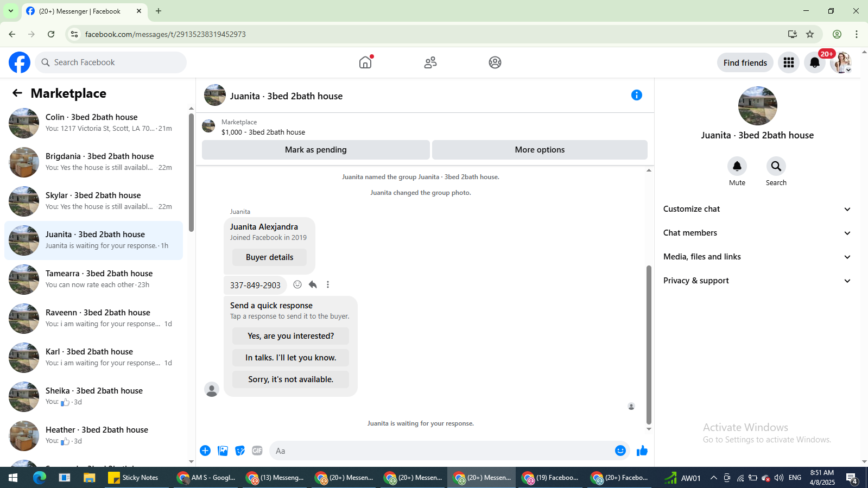The height and width of the screenshot is (488, 868).
Task: Install app icon in address bar
Action: pyautogui.click(x=793, y=34)
